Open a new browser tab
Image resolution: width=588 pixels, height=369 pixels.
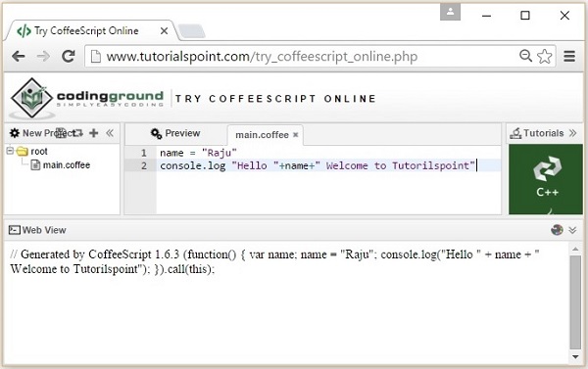coord(191,31)
